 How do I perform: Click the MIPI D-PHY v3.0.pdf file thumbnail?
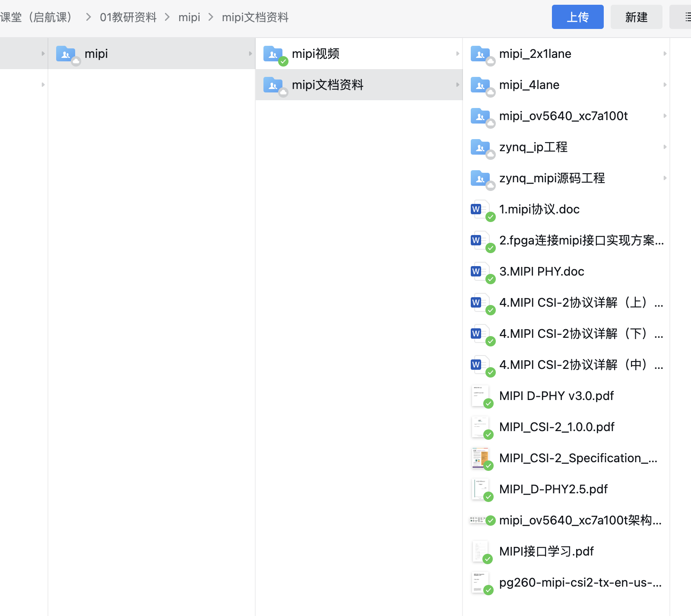[x=480, y=396]
